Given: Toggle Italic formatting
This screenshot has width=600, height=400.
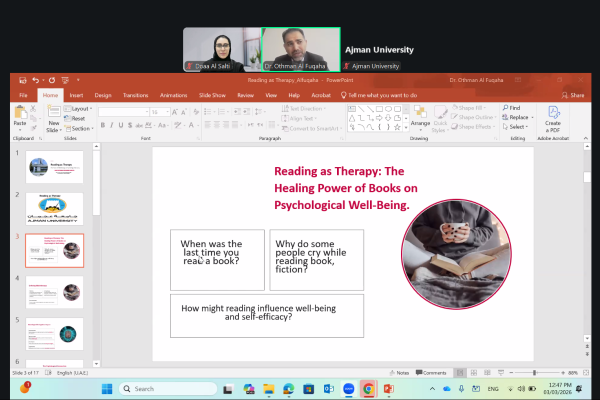Looking at the screenshot, I should (112, 125).
